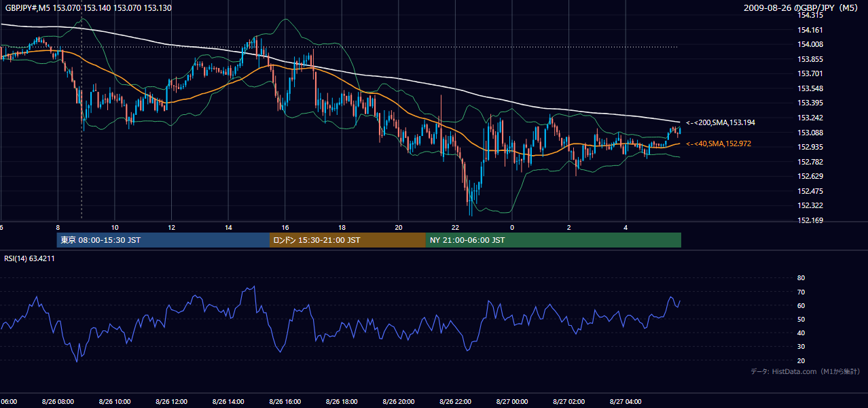Click RSI scale value 40
The image size is (868, 408).
801,333
